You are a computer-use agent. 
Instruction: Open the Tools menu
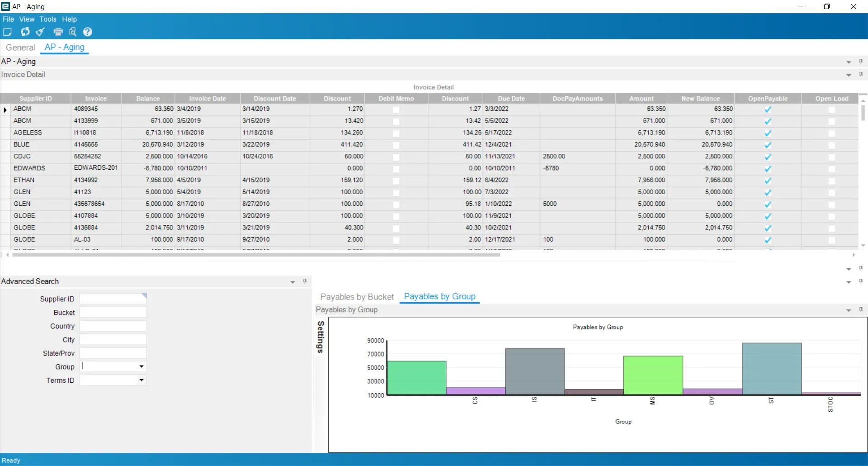[48, 19]
